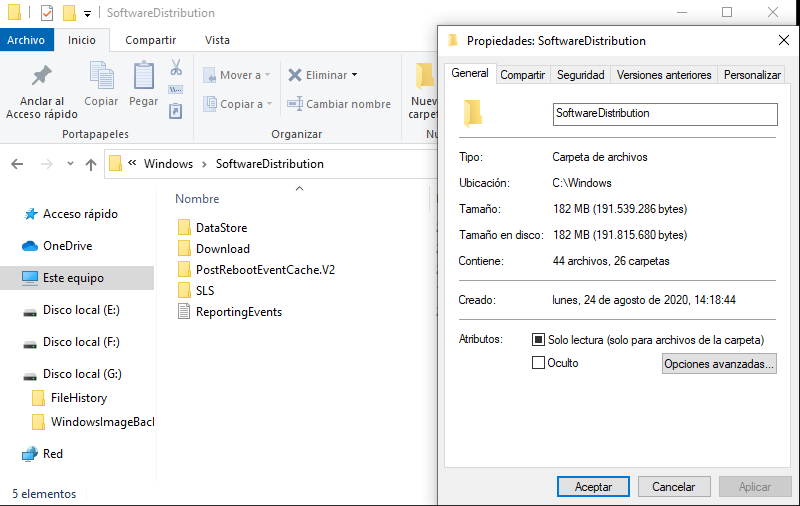800x506 pixels.
Task: Open the recent locations dropdown arrow
Action: tap(70, 164)
